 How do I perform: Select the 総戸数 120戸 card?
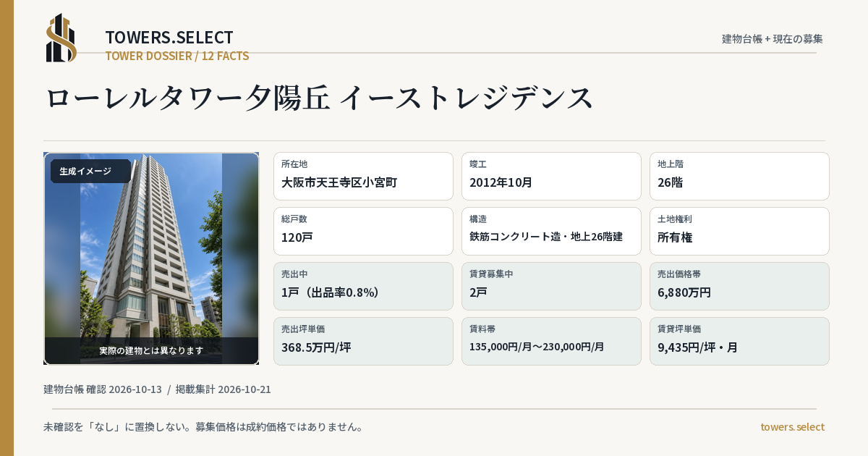pyautogui.click(x=363, y=231)
